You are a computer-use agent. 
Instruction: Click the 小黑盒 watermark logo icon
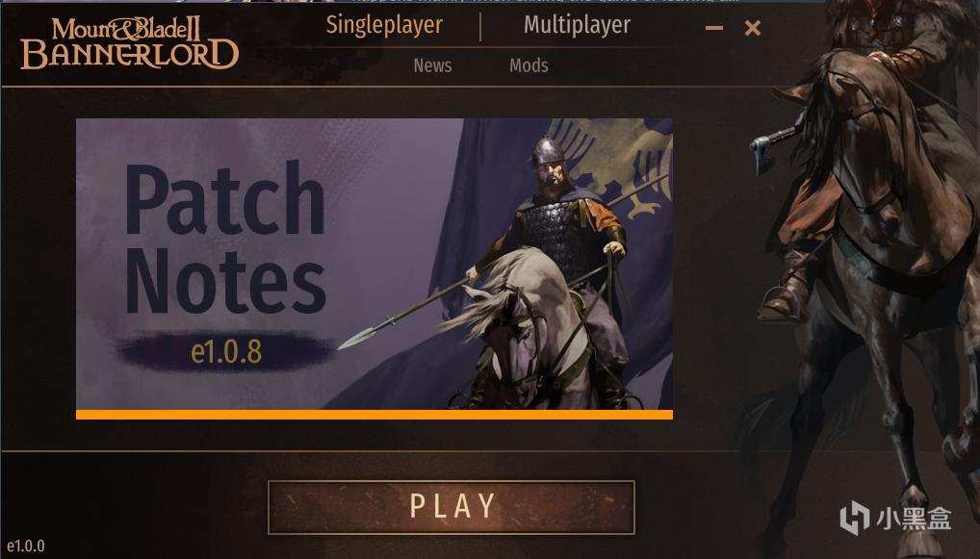(x=855, y=520)
